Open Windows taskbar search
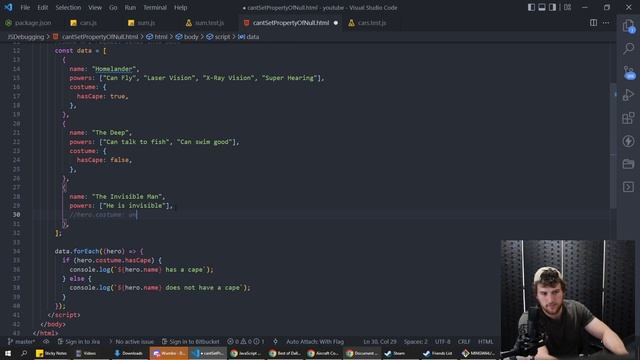Viewport: 640px width, 360px height. point(24,353)
